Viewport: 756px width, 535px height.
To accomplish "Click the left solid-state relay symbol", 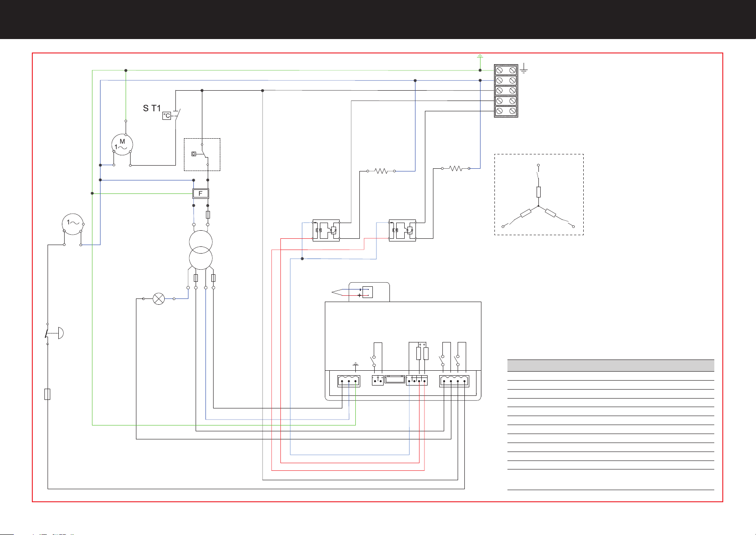I will tap(326, 230).
